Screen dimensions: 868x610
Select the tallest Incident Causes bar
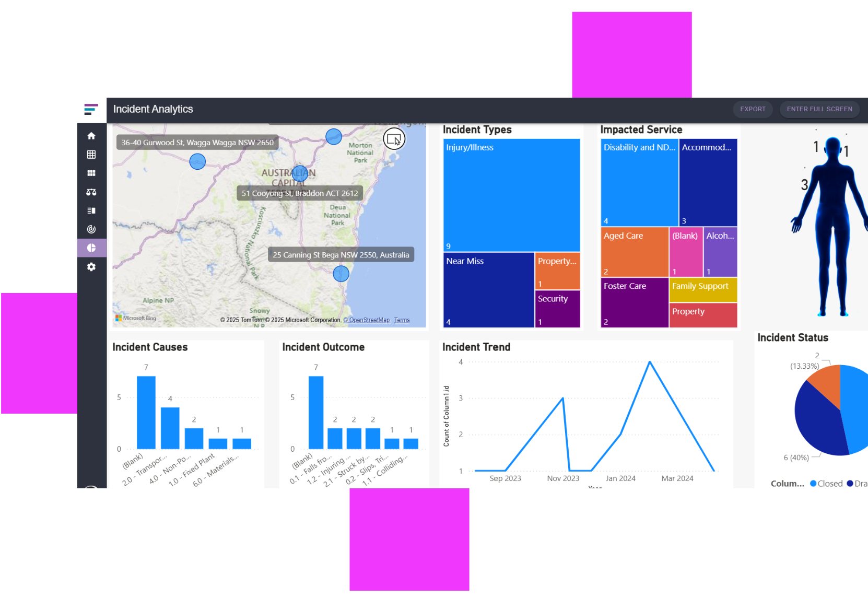146,413
